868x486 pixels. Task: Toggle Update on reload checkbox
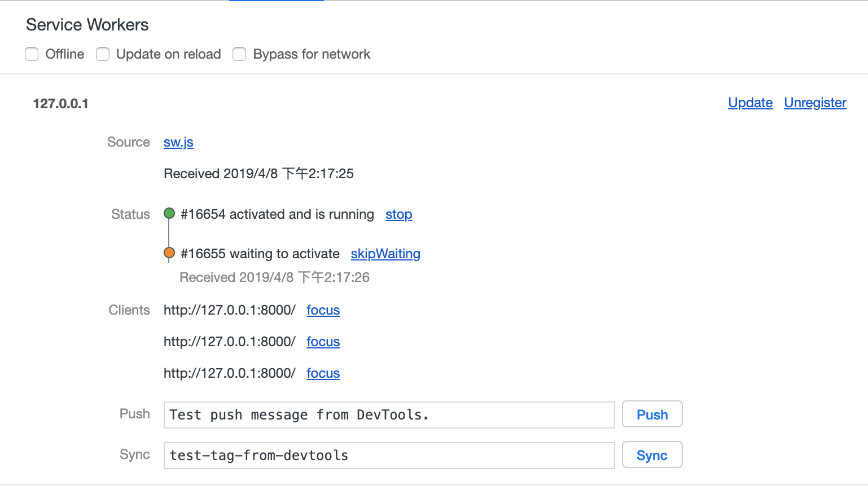coord(103,54)
